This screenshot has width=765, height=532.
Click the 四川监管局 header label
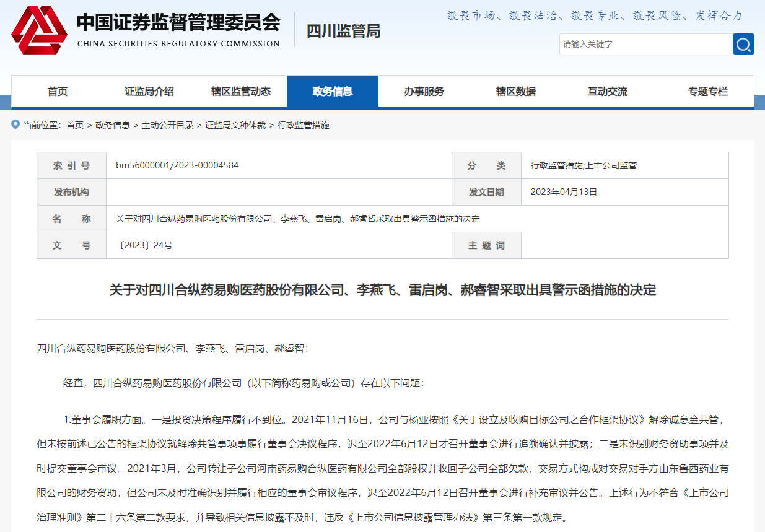click(344, 31)
